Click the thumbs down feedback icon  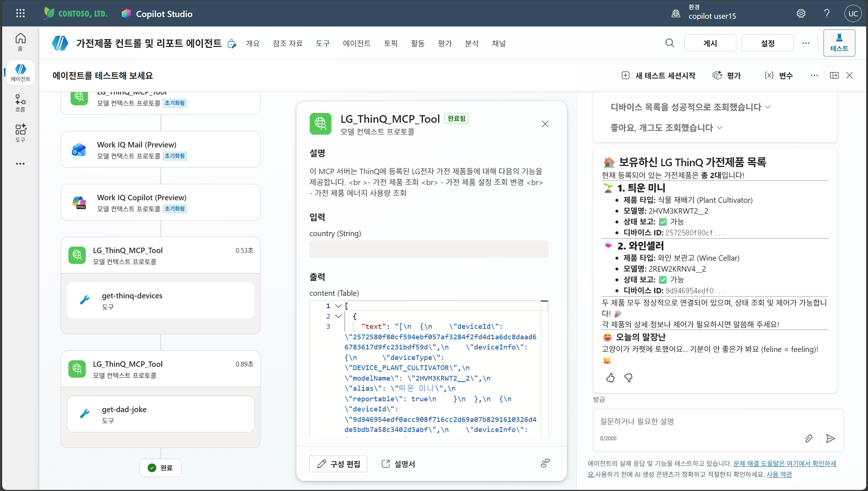(628, 378)
